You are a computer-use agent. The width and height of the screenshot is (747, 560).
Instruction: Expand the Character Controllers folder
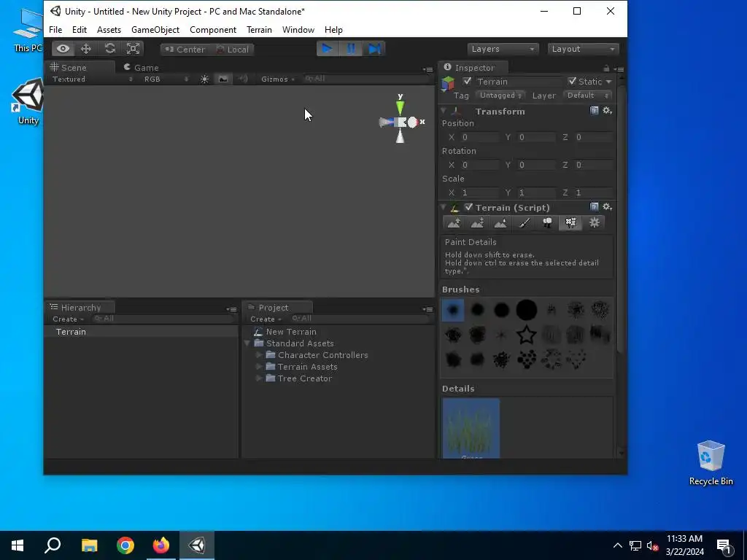click(259, 355)
